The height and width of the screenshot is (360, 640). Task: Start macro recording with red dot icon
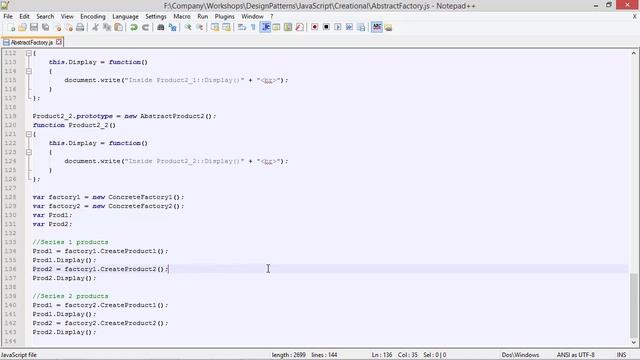coord(314,27)
